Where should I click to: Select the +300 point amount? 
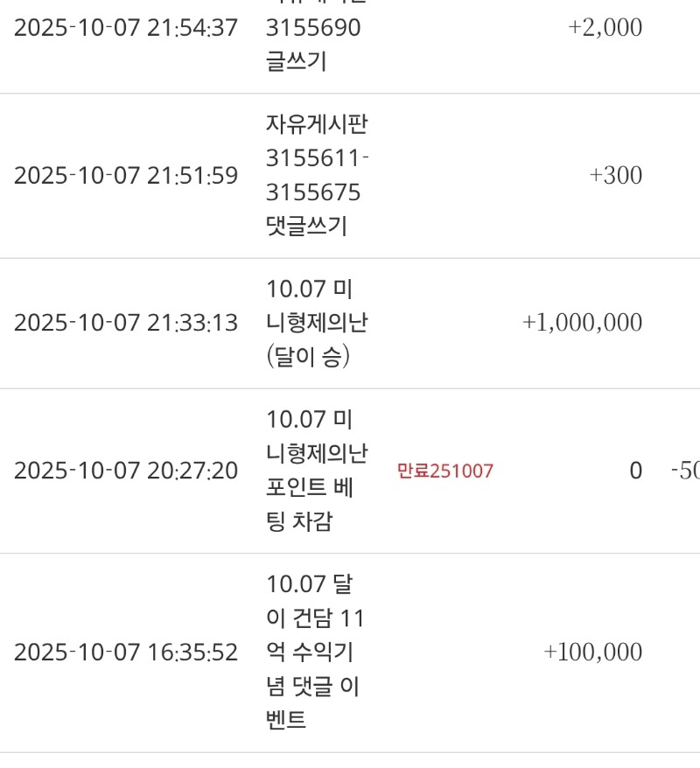tap(615, 176)
